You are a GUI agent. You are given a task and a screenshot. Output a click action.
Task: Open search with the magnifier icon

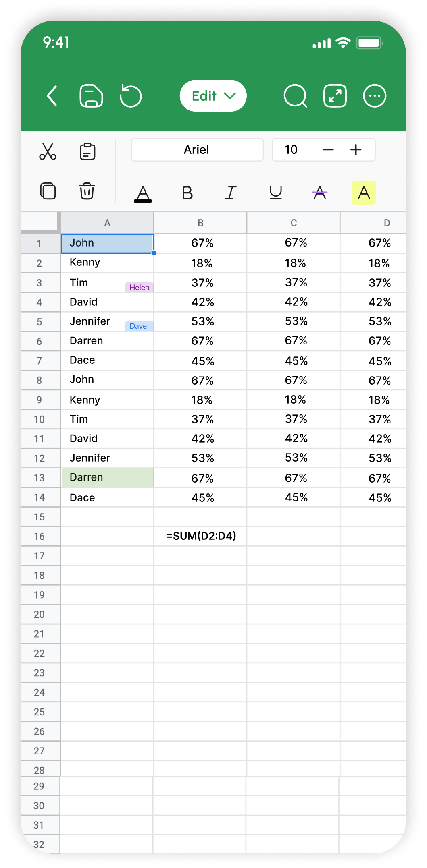(295, 96)
